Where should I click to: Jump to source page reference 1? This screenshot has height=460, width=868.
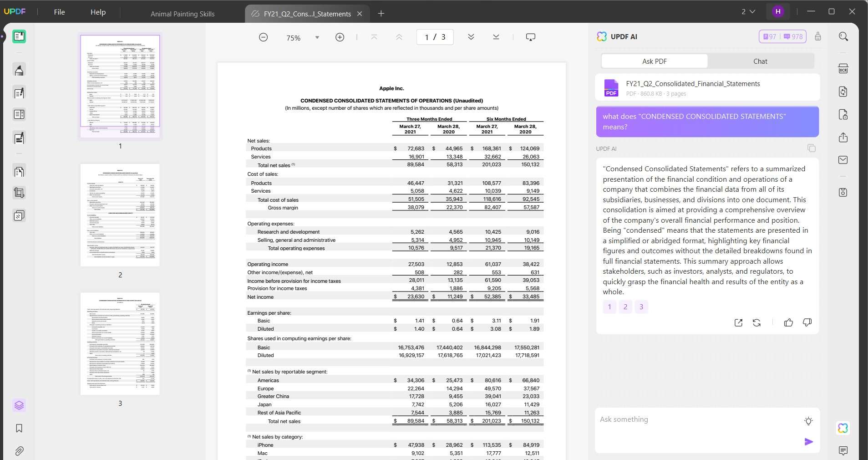(609, 307)
